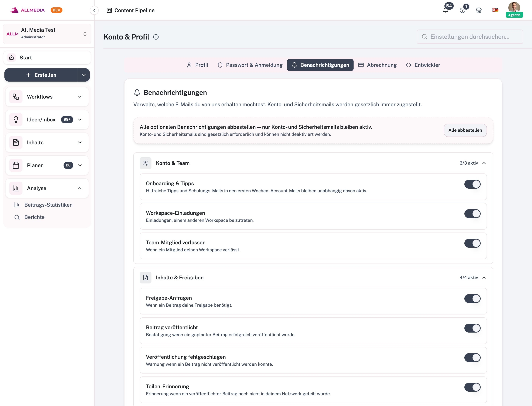
Task: Click the Start home icon
Action: click(11, 58)
